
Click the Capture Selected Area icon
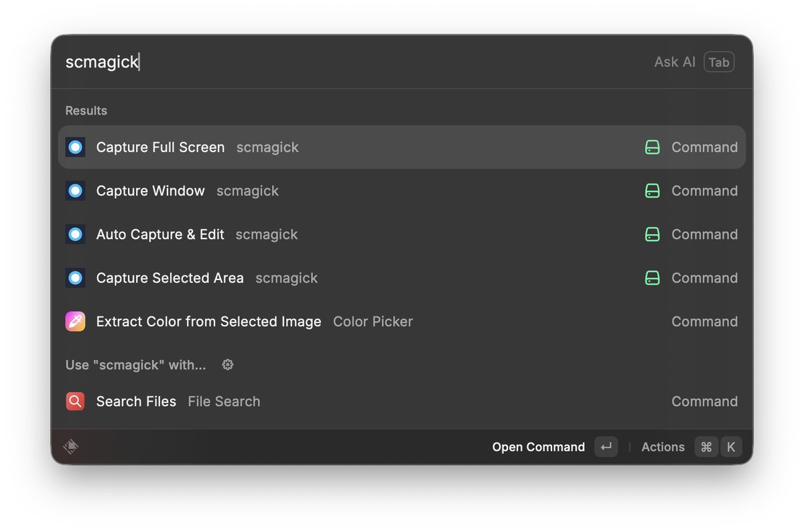click(75, 278)
